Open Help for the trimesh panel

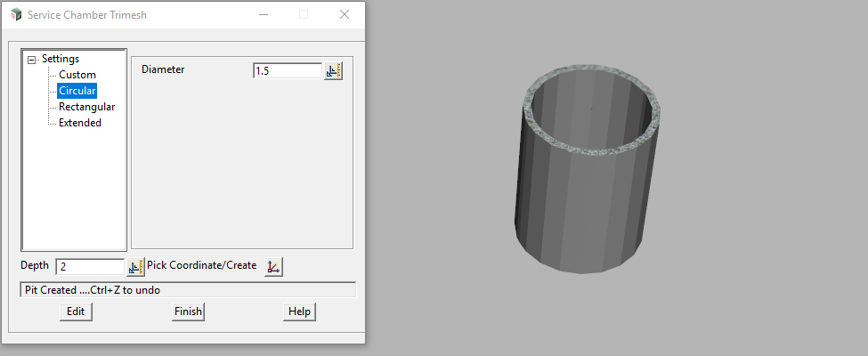299,311
